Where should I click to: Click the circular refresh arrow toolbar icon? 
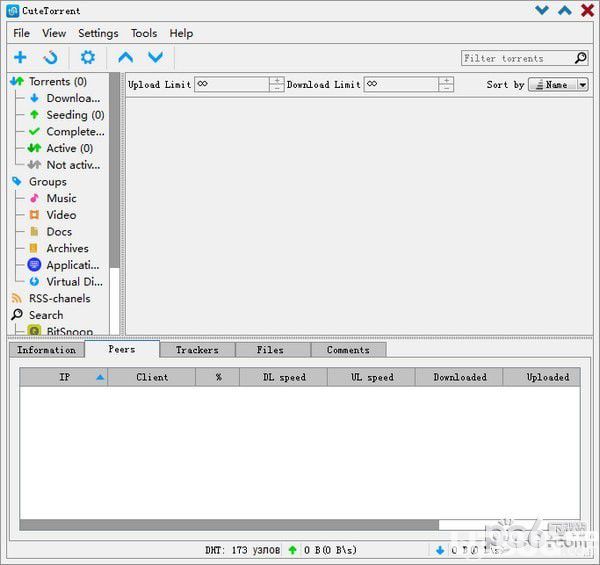(x=51, y=57)
